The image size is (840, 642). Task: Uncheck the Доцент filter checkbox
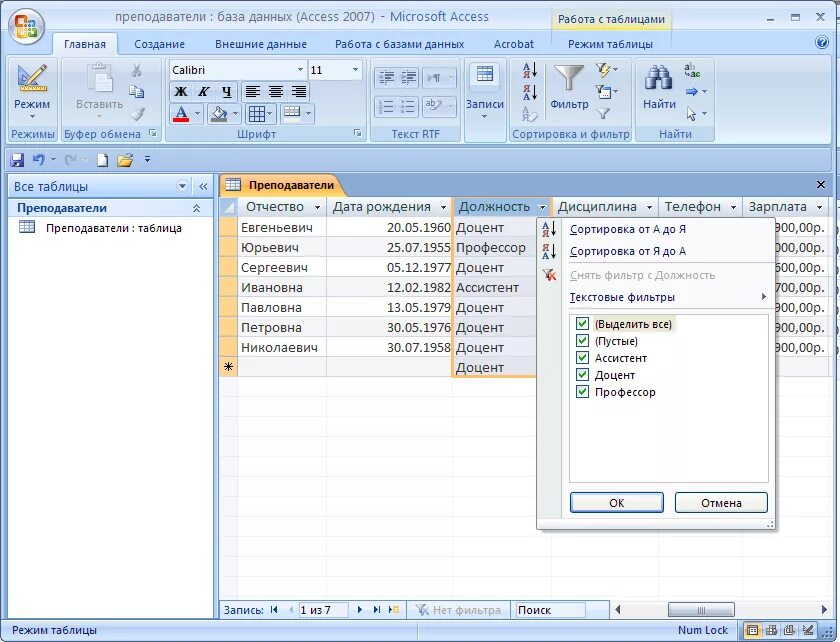click(x=582, y=375)
